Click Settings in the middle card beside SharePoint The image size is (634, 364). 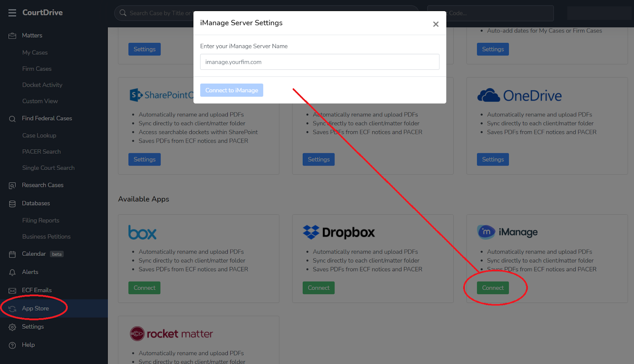click(x=319, y=160)
